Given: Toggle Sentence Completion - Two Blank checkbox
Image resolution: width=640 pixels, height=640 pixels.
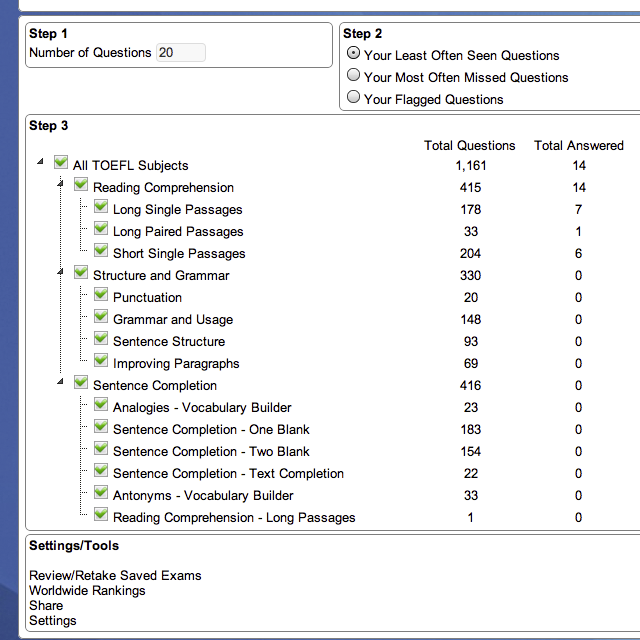Looking at the screenshot, I should (x=101, y=449).
